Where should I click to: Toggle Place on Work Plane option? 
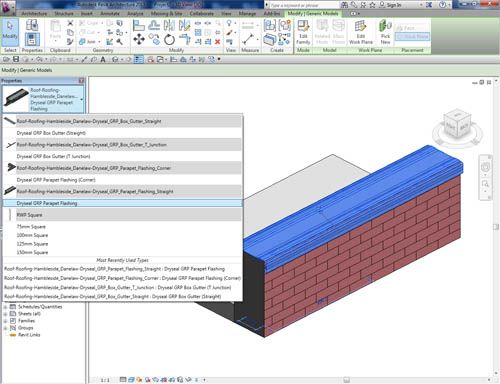click(412, 36)
